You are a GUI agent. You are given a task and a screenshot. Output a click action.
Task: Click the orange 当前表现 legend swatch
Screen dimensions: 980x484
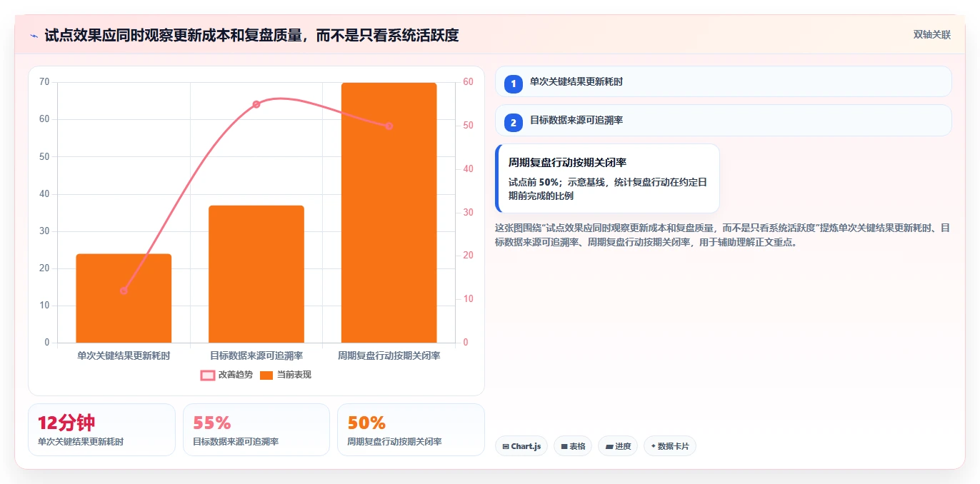point(266,375)
